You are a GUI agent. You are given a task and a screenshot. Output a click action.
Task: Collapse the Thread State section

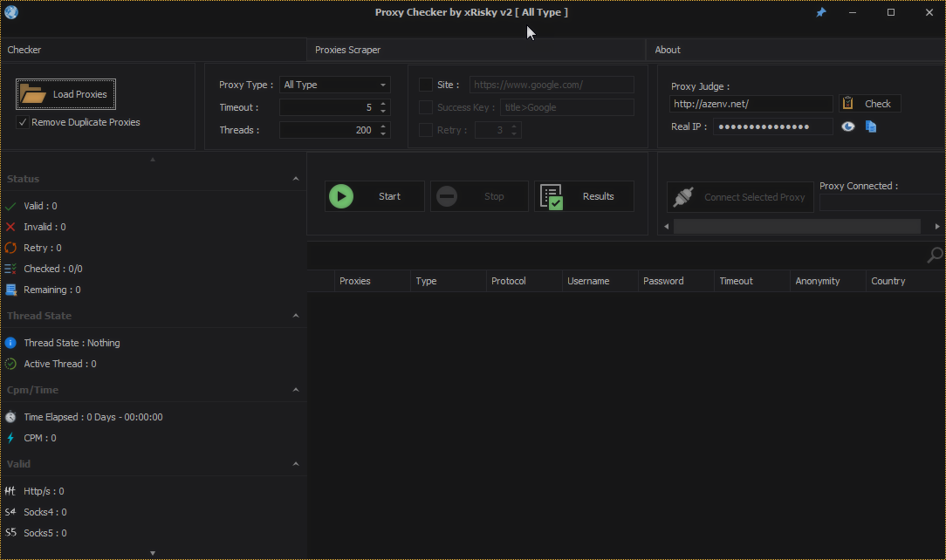(x=296, y=316)
